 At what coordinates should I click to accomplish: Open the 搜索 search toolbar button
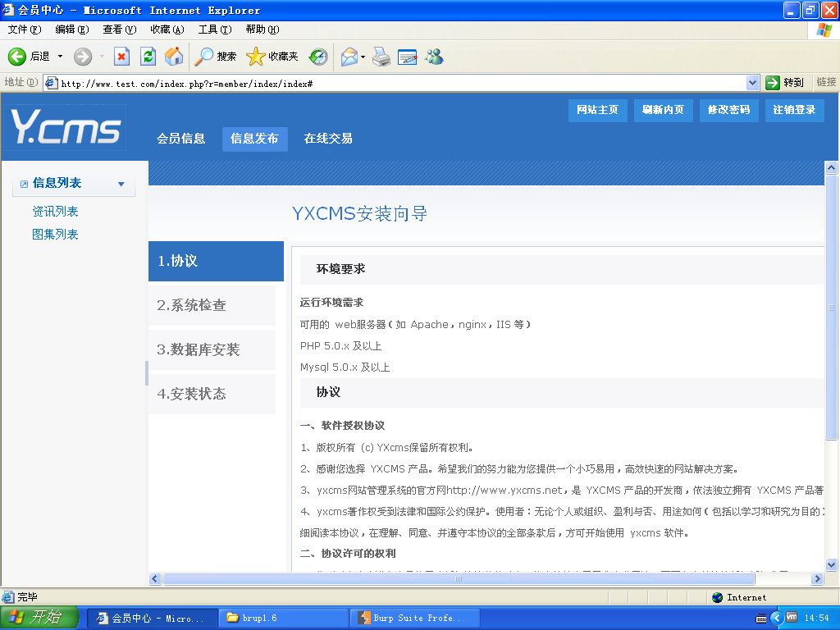pyautogui.click(x=215, y=57)
